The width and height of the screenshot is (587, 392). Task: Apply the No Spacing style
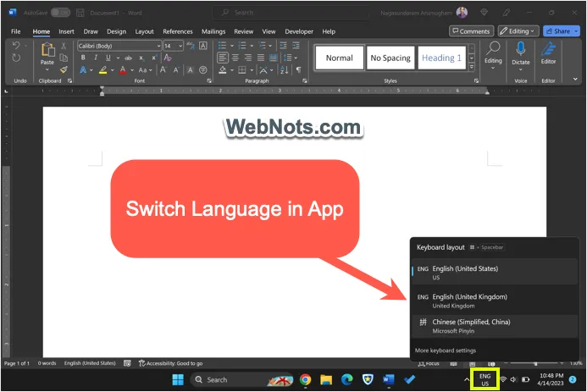point(390,58)
